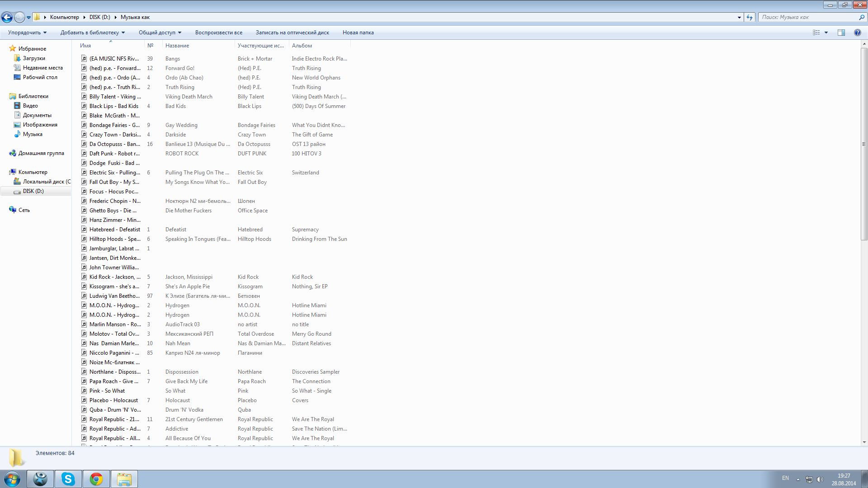This screenshot has height=488, width=868.
Task: Toggle the preview pane button
Action: [x=841, y=33]
